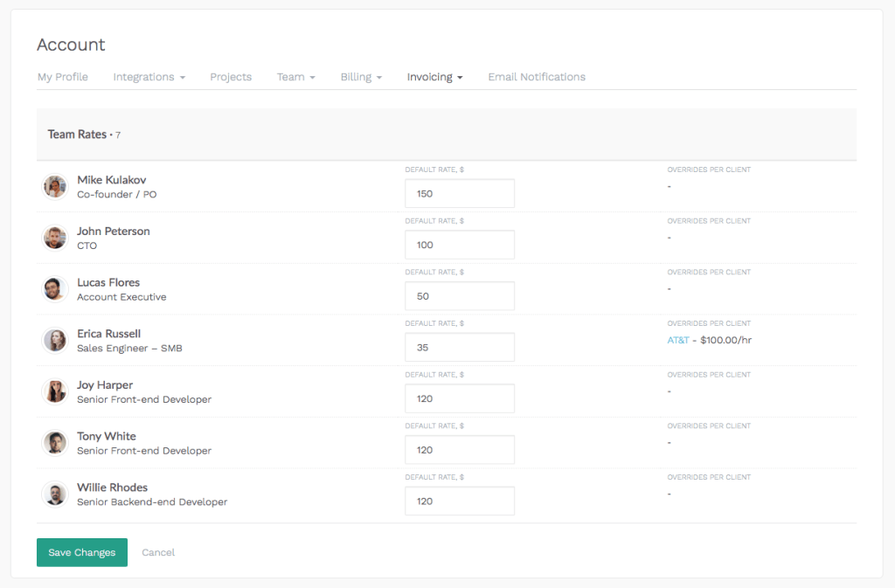Click Erica Russell's profile avatar
The image size is (895, 588).
point(54,340)
